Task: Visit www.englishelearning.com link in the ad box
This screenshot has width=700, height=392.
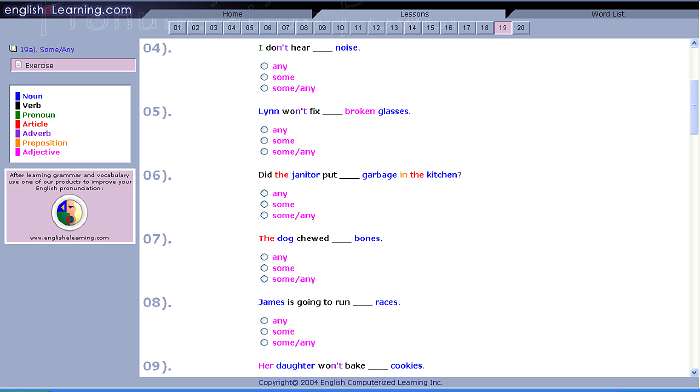Action: 69,238
